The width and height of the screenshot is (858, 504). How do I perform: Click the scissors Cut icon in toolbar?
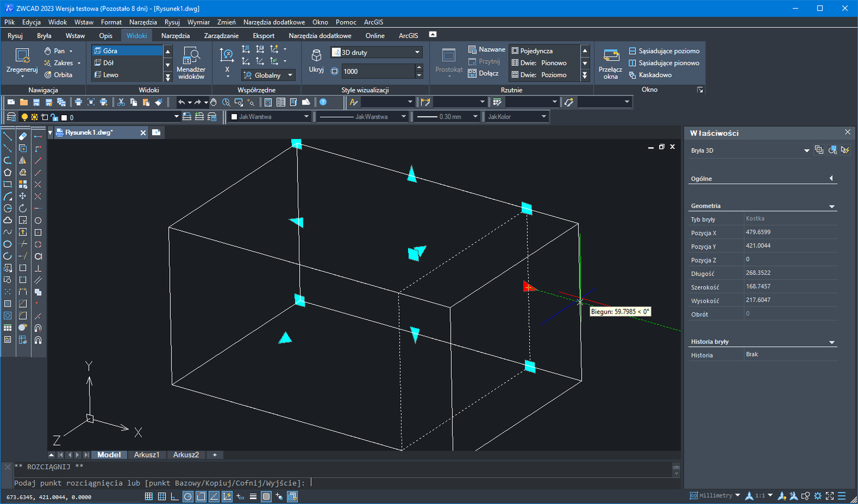coord(121,102)
